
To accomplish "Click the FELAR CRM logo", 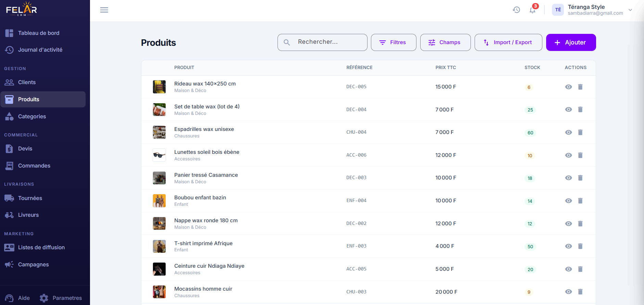I will (x=22, y=9).
